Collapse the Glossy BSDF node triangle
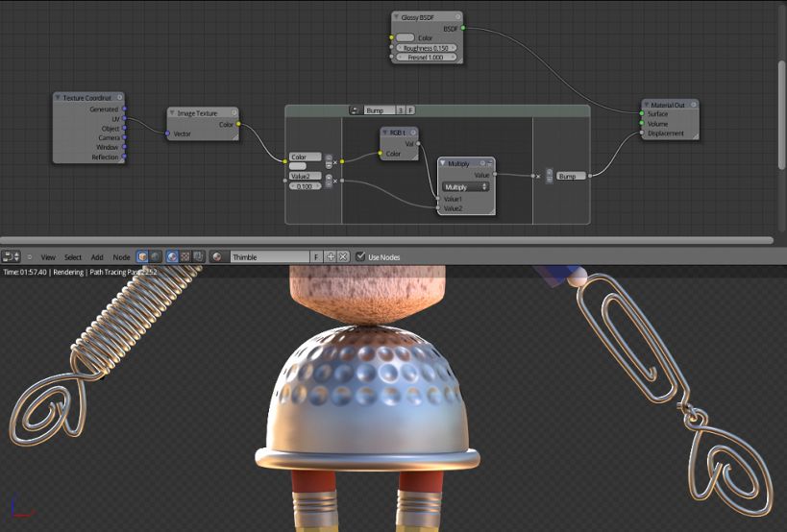787x532 pixels. pos(396,17)
